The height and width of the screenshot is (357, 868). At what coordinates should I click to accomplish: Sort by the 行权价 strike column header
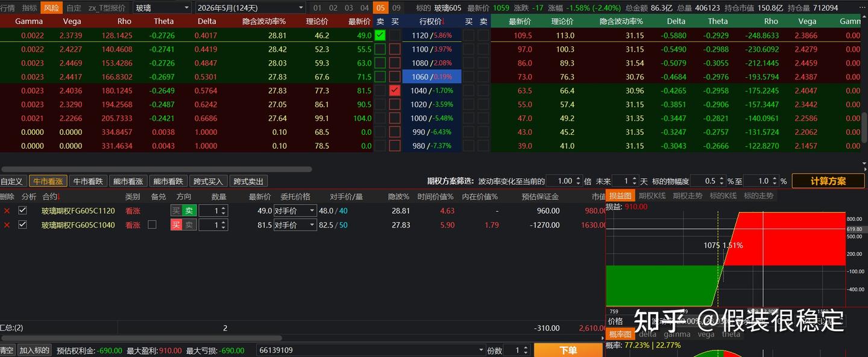pyautogui.click(x=433, y=21)
